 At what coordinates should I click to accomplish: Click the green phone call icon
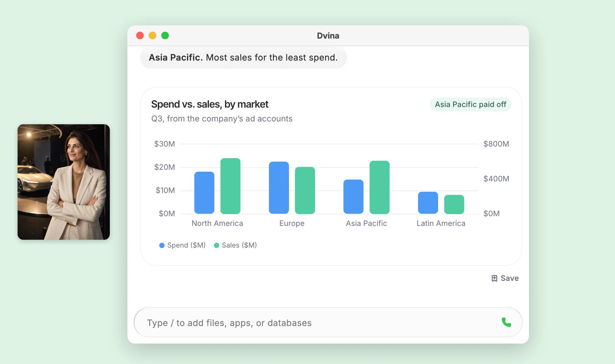pyautogui.click(x=506, y=322)
